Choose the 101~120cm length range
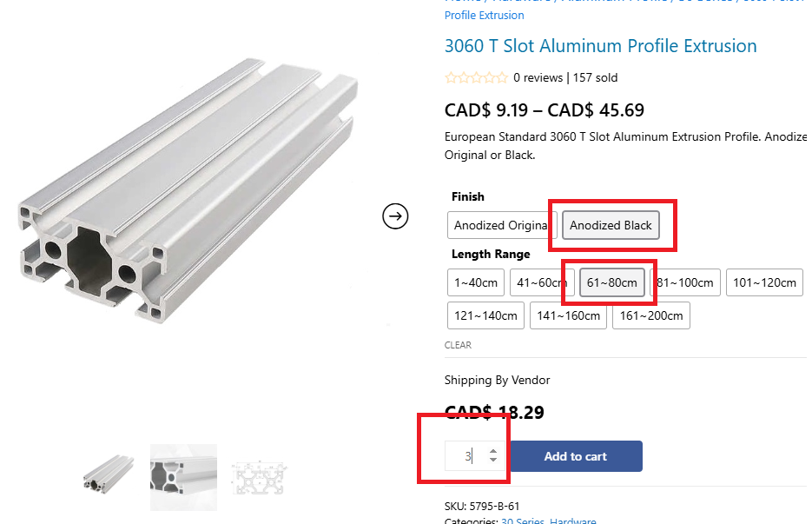The image size is (812, 524). (x=764, y=282)
